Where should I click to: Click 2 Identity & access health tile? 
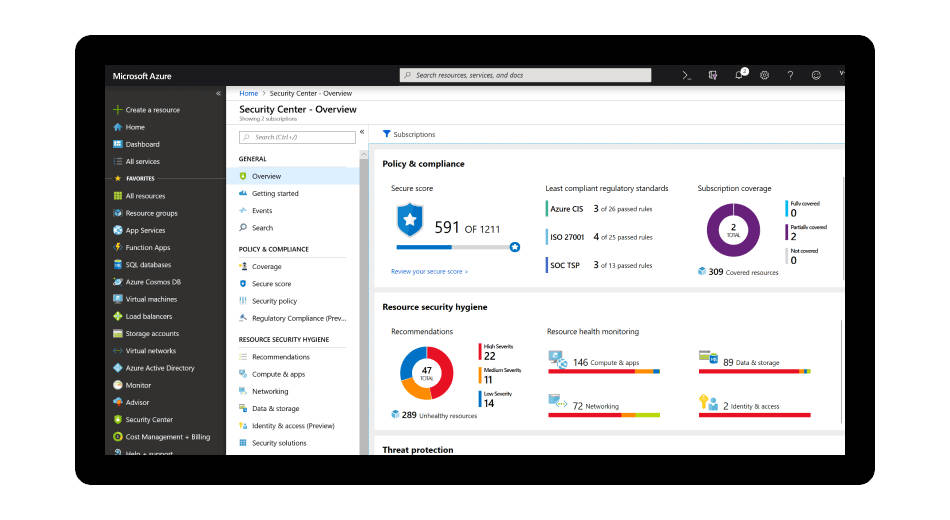tap(754, 405)
